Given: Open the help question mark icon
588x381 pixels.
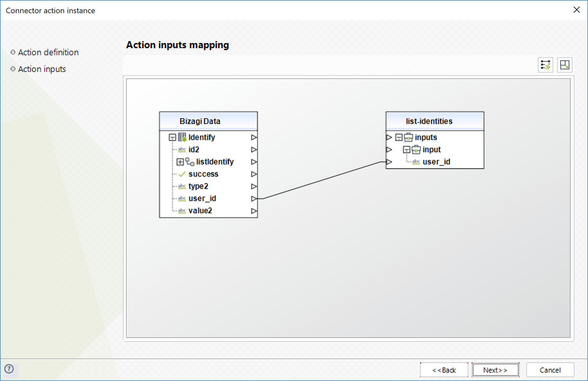Looking at the screenshot, I should pos(9,369).
